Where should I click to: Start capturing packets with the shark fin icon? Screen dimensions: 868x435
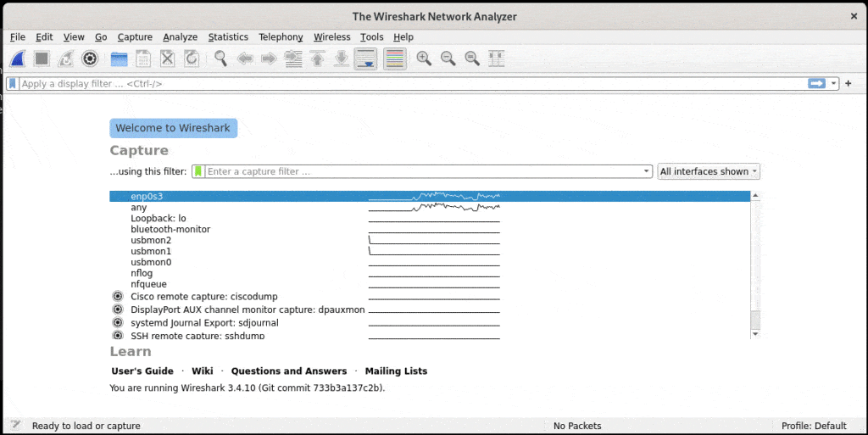pyautogui.click(x=18, y=59)
